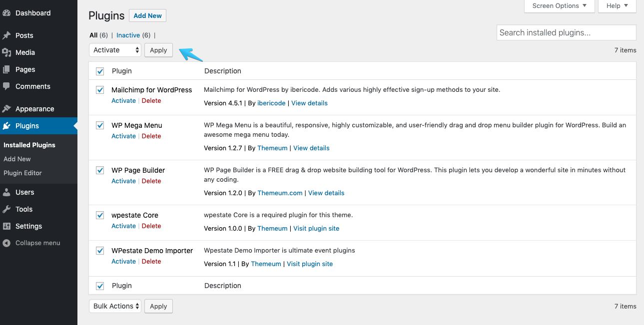Viewport: 644px width, 325px height.
Task: Delete the WP Mega Menu plugin
Action: click(151, 136)
